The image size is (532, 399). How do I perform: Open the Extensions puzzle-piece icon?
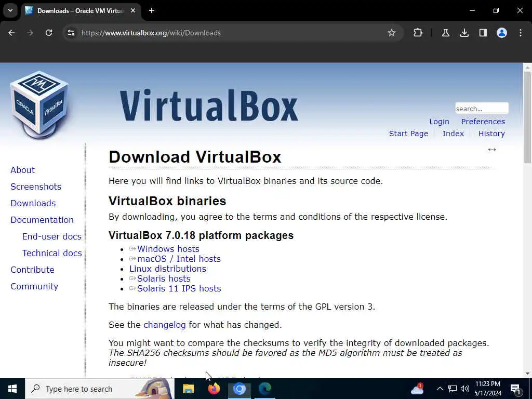pos(418,33)
